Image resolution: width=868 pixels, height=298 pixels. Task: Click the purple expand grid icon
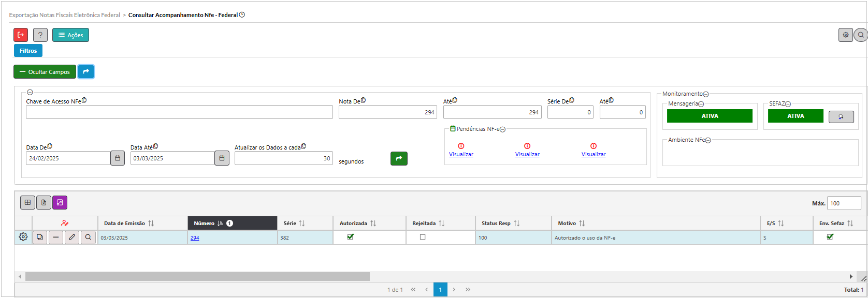60,203
